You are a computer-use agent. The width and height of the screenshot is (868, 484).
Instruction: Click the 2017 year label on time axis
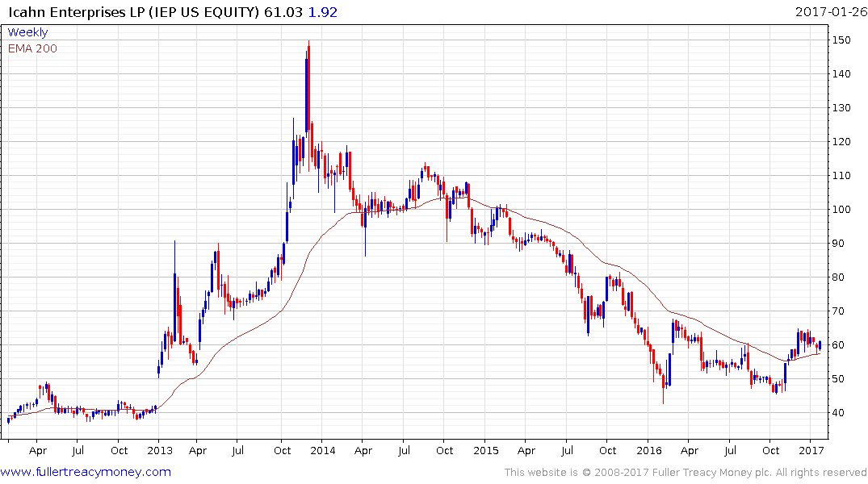pos(811,450)
